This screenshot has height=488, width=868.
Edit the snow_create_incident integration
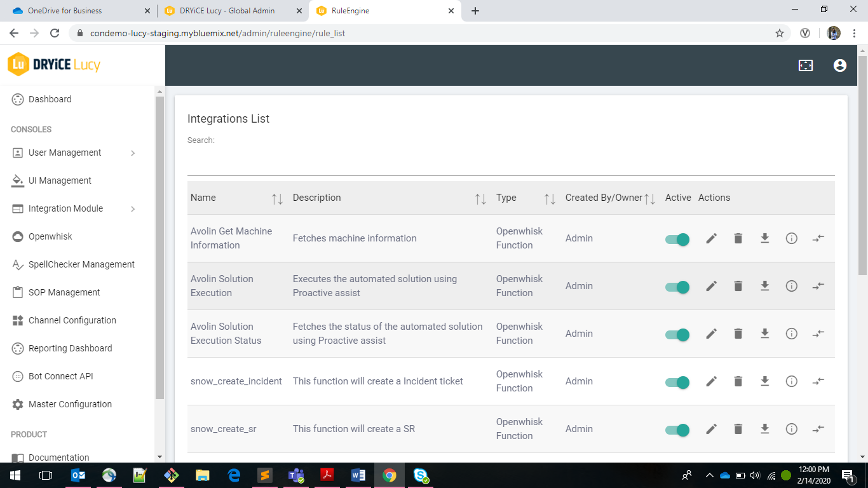point(711,381)
